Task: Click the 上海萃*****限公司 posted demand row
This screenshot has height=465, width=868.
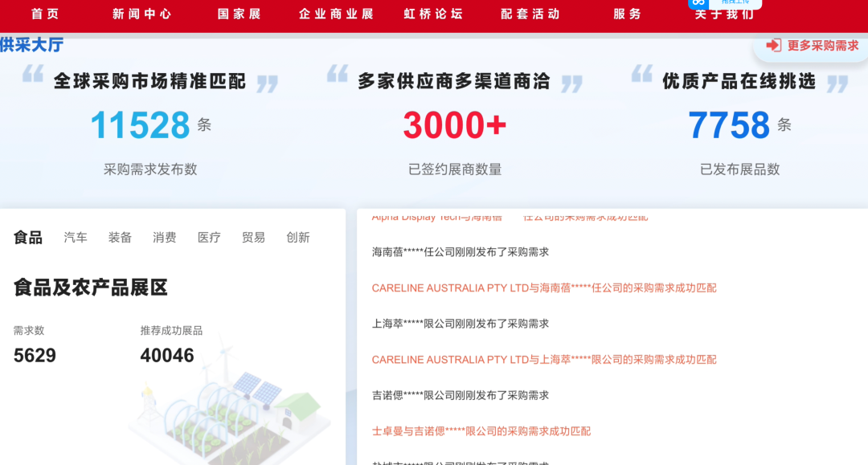Action: tap(460, 324)
